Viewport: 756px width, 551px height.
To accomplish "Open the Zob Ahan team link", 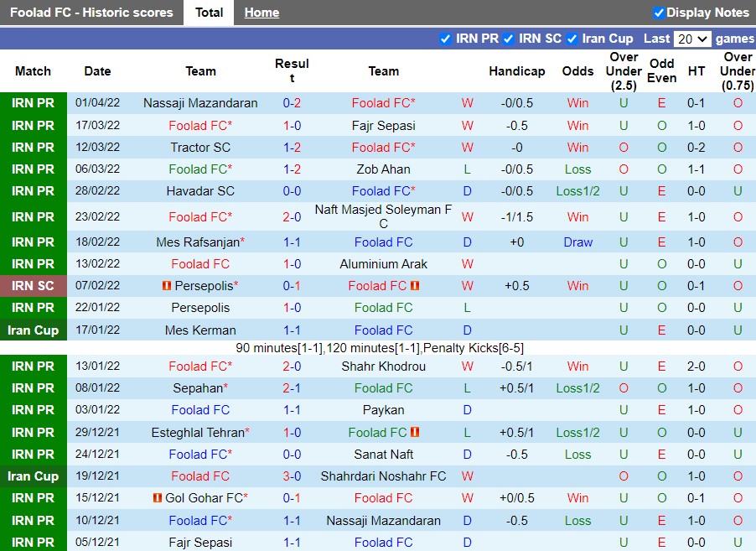I will coord(383,169).
